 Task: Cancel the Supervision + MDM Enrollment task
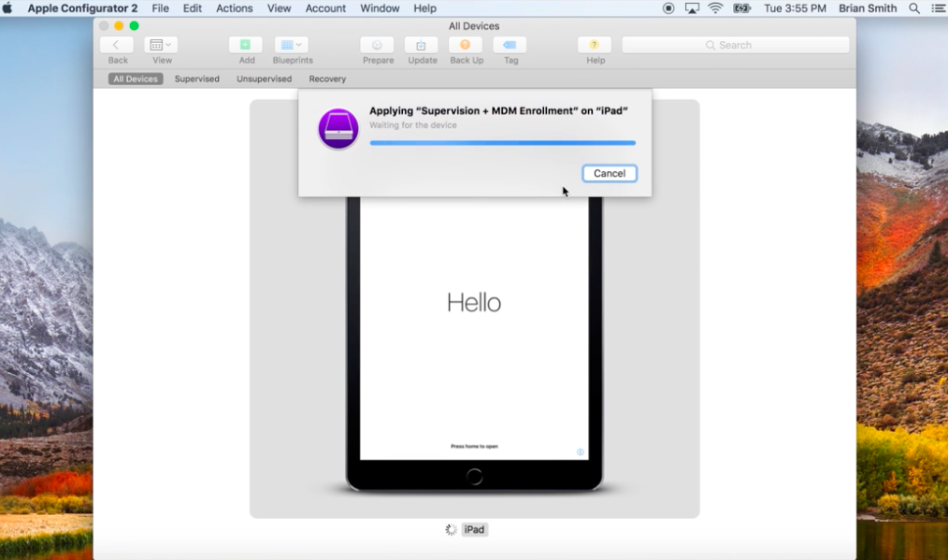(x=610, y=174)
